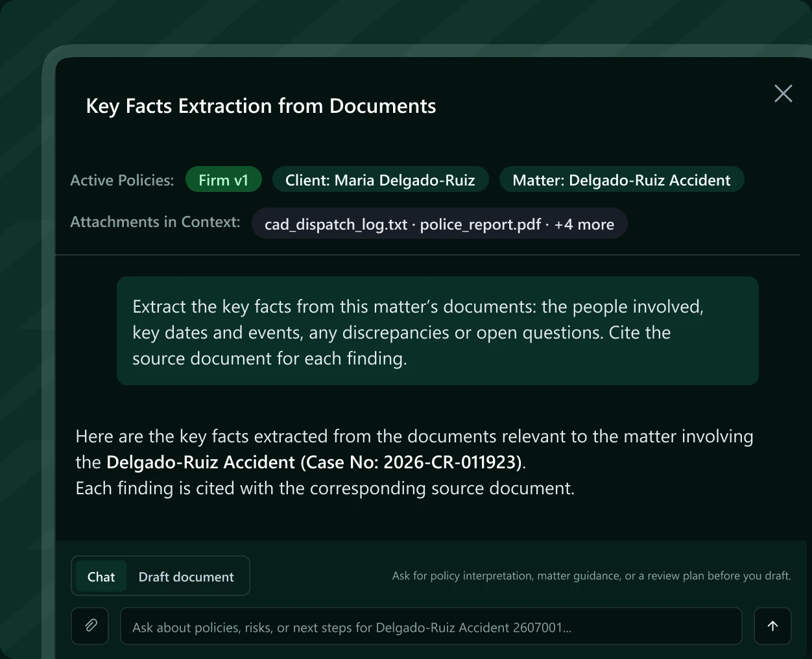Click the Key Facts Extraction from Documents title

tap(261, 106)
